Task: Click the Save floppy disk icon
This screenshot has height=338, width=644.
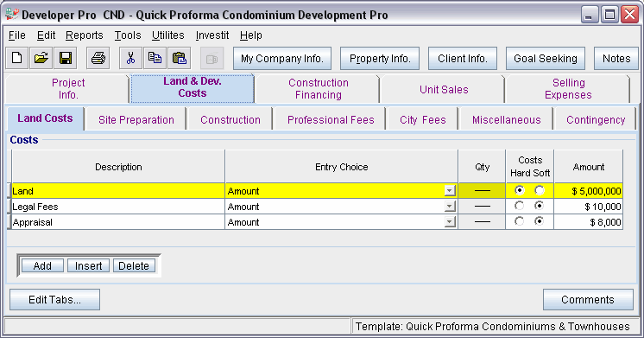Action: tap(66, 58)
